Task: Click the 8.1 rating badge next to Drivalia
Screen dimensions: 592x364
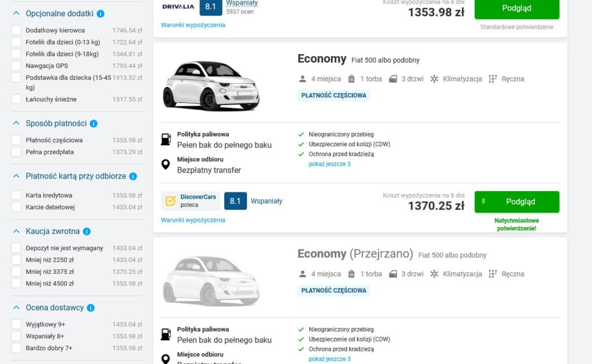Action: [210, 7]
